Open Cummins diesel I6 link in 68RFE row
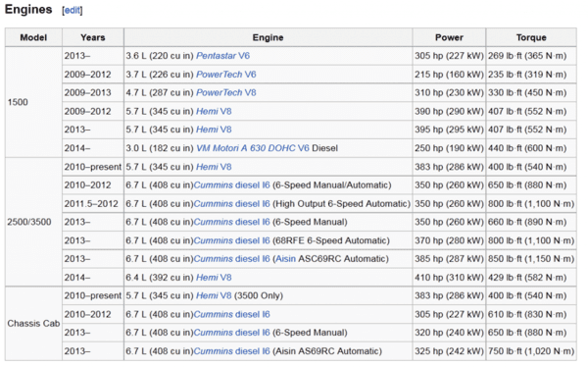The height and width of the screenshot is (367, 588). [231, 240]
